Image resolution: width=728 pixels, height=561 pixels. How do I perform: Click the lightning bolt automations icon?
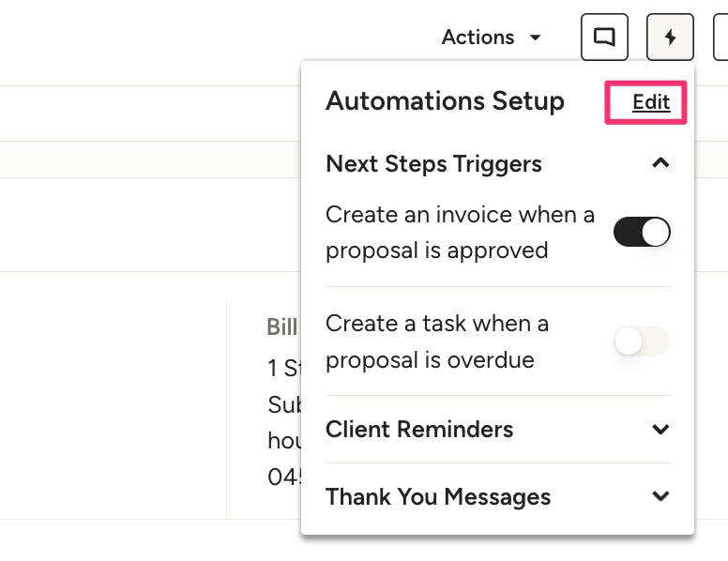click(670, 38)
